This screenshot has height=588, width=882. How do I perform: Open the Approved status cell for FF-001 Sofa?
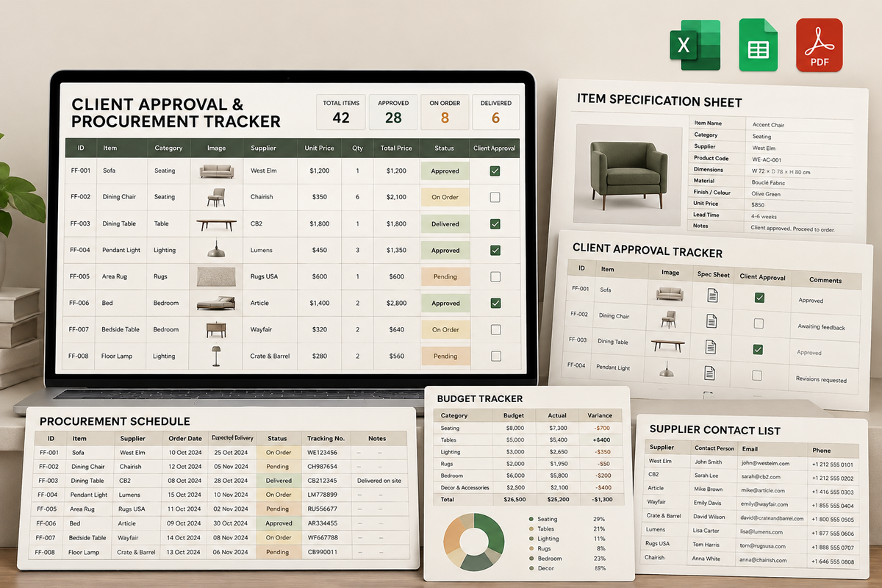pyautogui.click(x=445, y=171)
